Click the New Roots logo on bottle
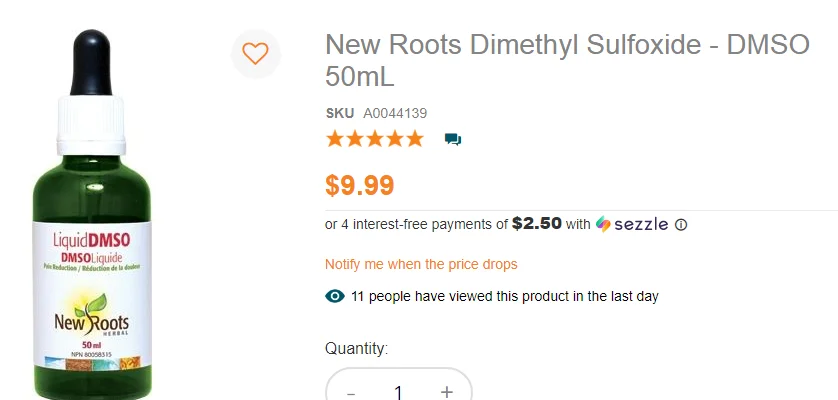 92,318
